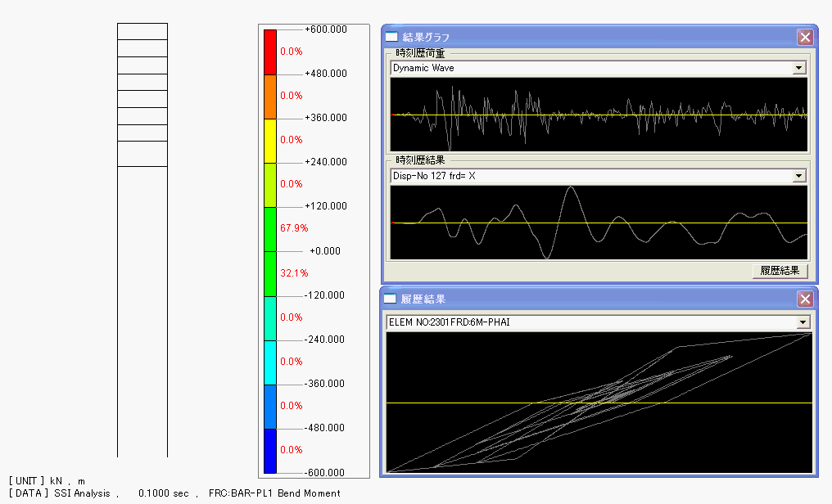832x504 pixels.
Task: Click the FRC:BAR-PL1 Bend Moment text
Action: 274,493
